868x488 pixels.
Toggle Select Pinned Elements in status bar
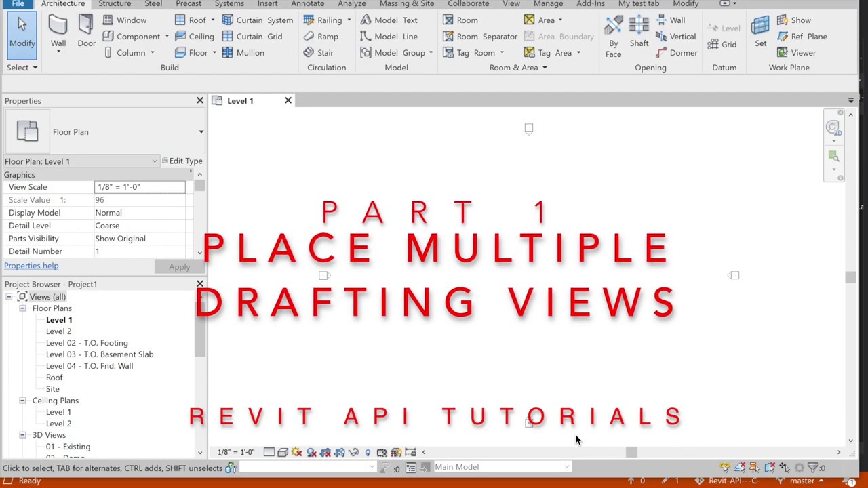click(755, 468)
